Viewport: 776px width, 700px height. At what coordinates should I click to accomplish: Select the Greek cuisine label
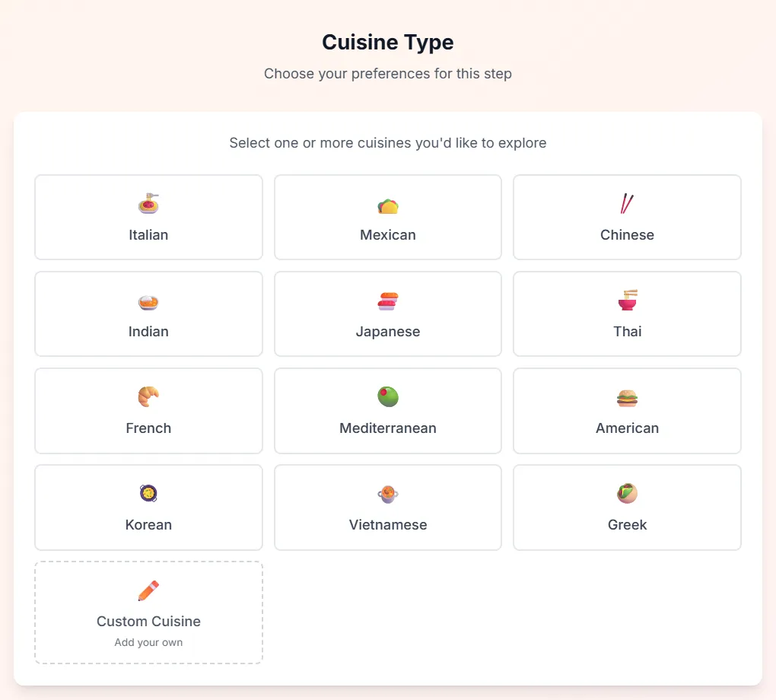pos(627,525)
